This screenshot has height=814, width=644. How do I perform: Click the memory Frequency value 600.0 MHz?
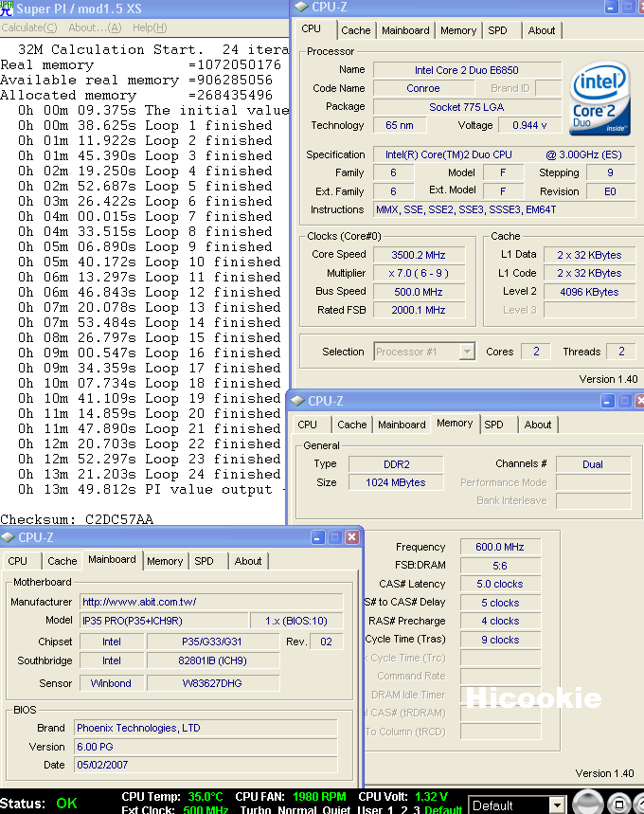click(x=500, y=547)
